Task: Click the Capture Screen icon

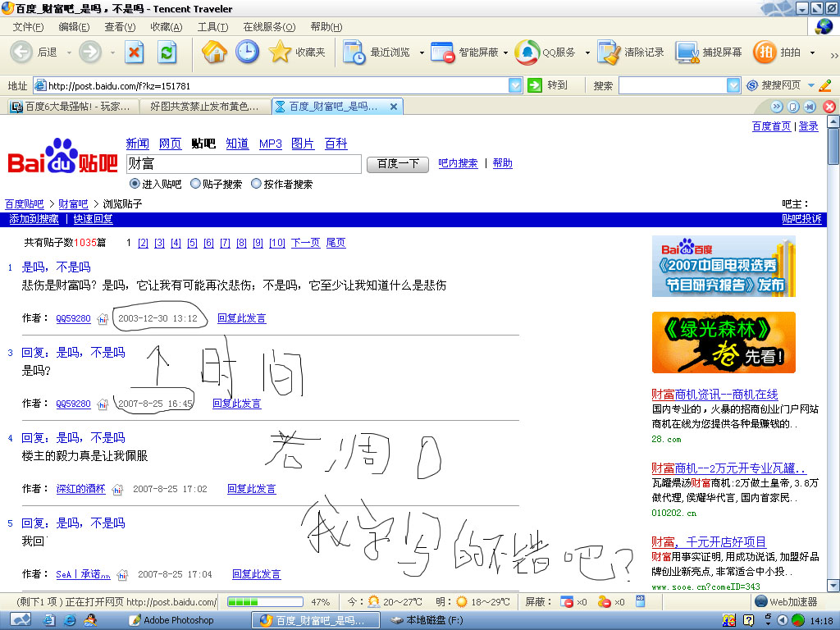Action: (x=687, y=52)
